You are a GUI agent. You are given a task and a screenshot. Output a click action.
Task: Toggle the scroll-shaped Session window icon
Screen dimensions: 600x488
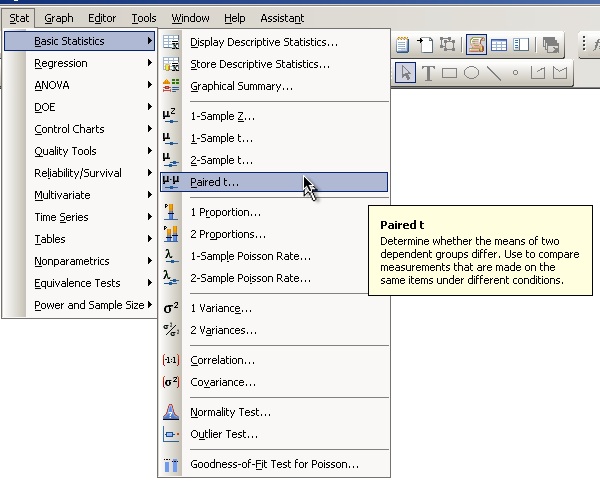pos(476,44)
